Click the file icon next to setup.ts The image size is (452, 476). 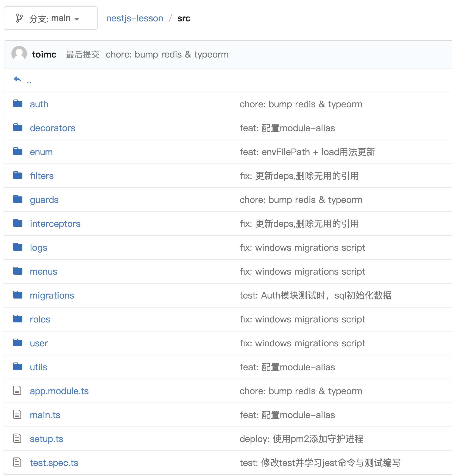(x=17, y=439)
